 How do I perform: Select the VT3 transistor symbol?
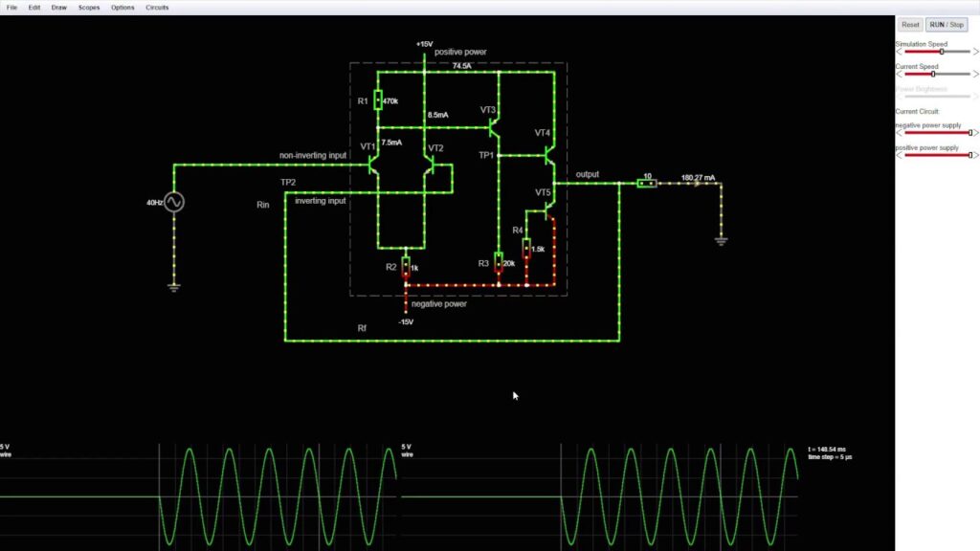coord(495,122)
